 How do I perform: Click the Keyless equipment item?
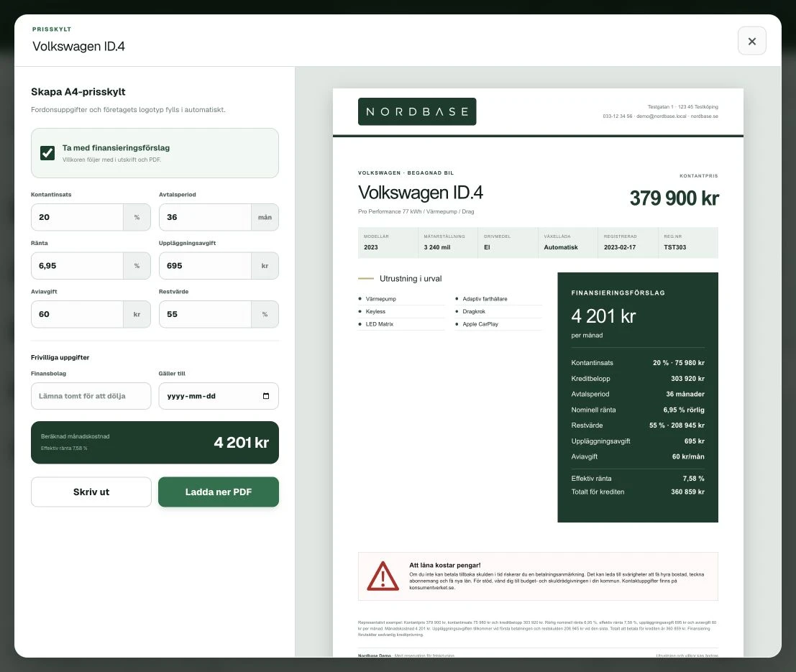tap(375, 312)
